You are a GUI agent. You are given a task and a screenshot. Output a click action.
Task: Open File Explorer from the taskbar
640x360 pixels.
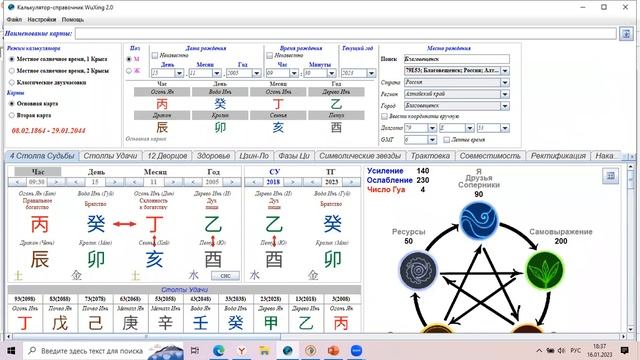click(x=264, y=351)
